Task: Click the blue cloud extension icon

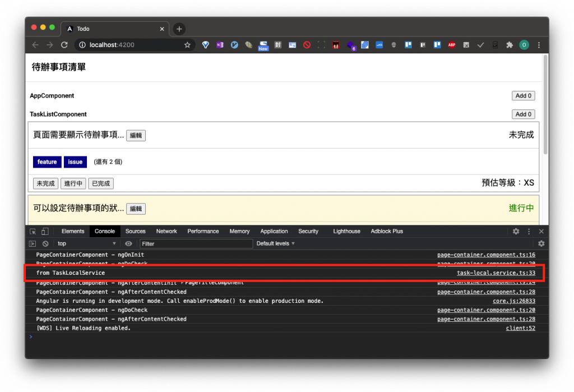Action: tap(379, 45)
